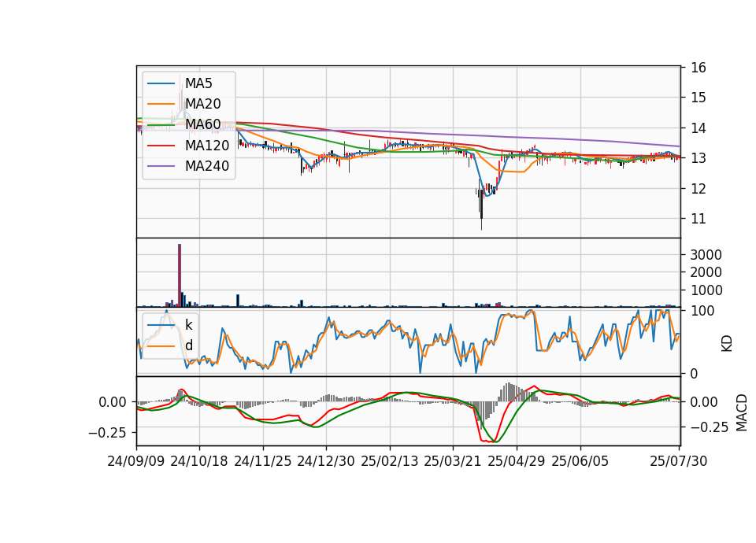Click the price axis value 16

tap(699, 68)
